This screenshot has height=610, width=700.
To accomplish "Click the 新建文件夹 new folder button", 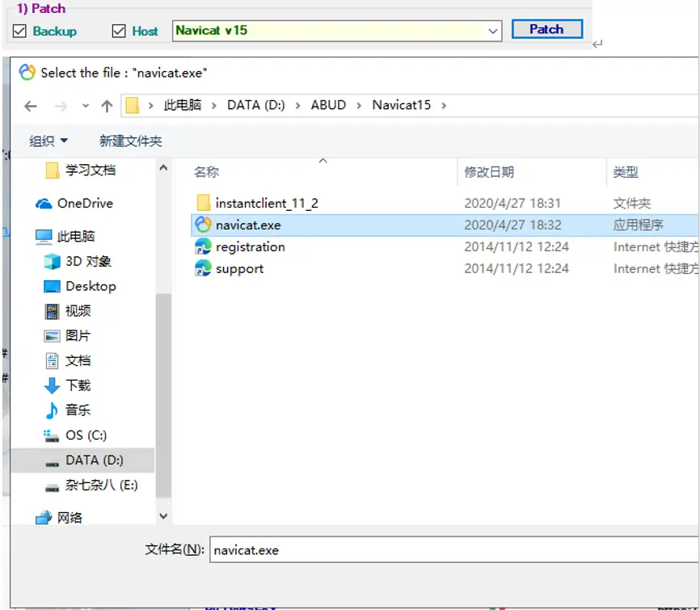I will coord(130,141).
